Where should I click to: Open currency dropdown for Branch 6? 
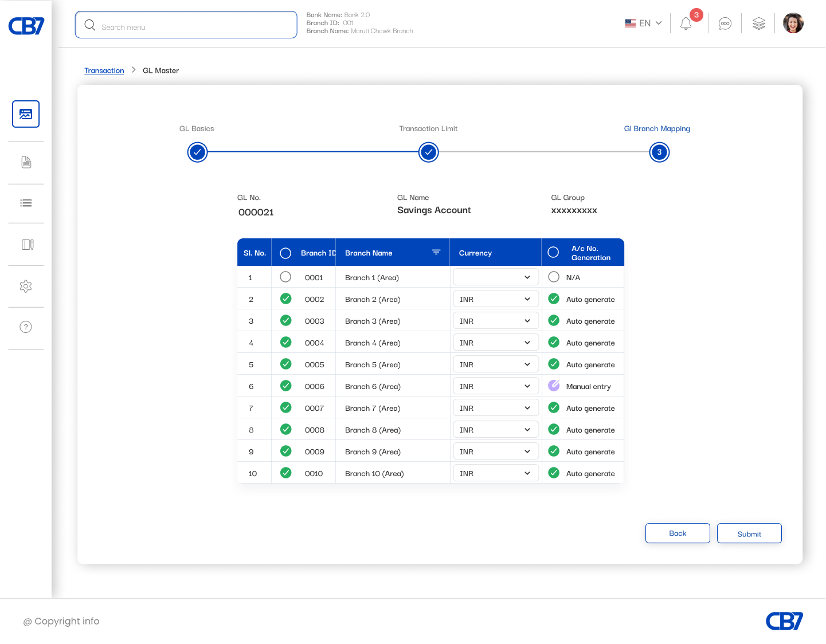(496, 386)
